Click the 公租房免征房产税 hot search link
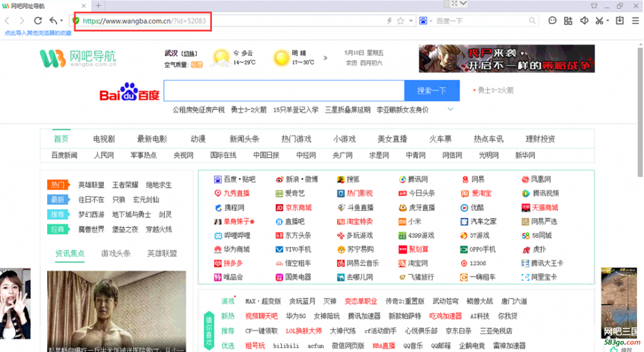The image size is (644, 352). click(x=198, y=110)
